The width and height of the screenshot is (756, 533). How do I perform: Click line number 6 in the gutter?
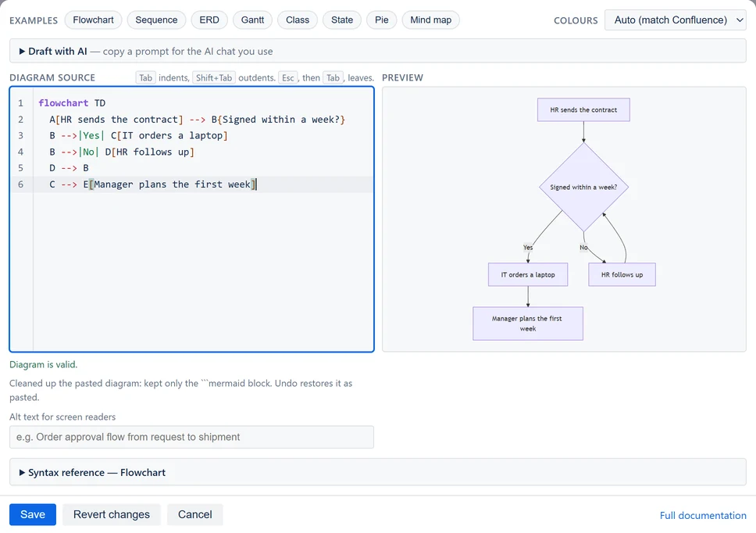coord(21,184)
